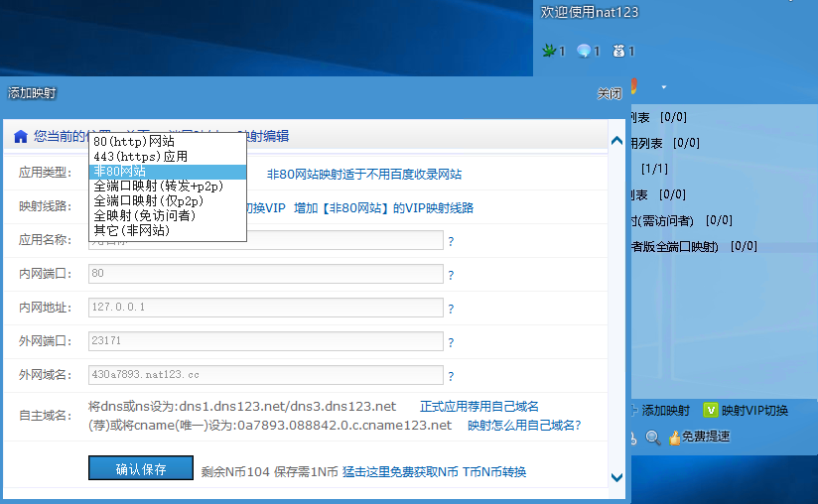Click the 内网地址 input field showing 127.0.0.1
The image size is (818, 504).
click(x=265, y=308)
